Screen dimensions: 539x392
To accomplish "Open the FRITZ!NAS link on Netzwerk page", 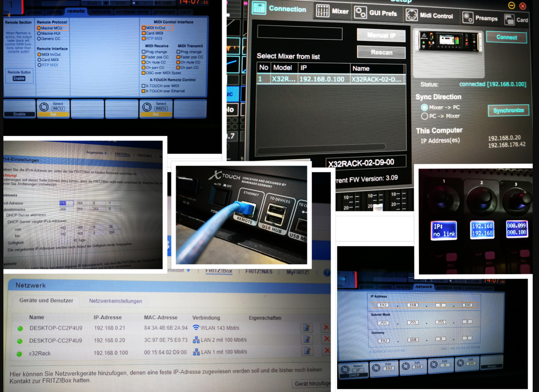I will pyautogui.click(x=259, y=272).
